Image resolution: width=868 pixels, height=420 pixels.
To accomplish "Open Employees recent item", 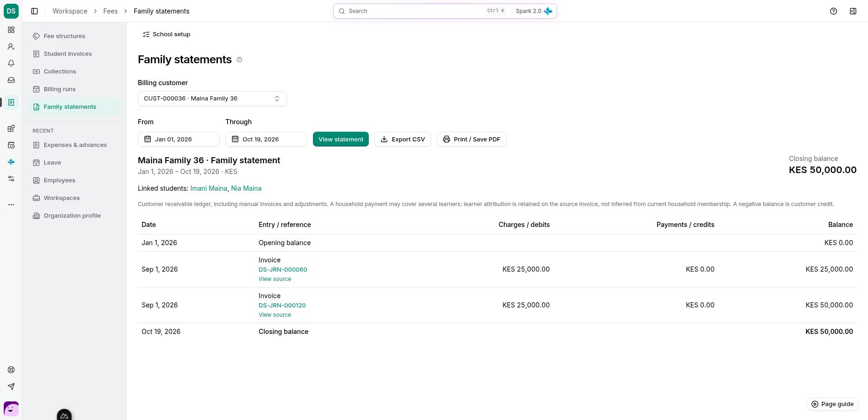I will click(x=74, y=180).
